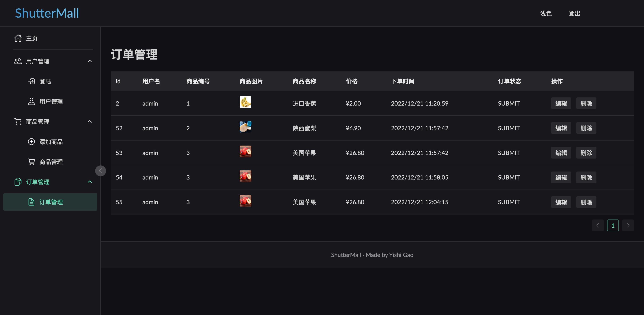Click the document icon in highlighted 订单管理 item
Image resolution: width=644 pixels, height=315 pixels.
pyautogui.click(x=31, y=202)
